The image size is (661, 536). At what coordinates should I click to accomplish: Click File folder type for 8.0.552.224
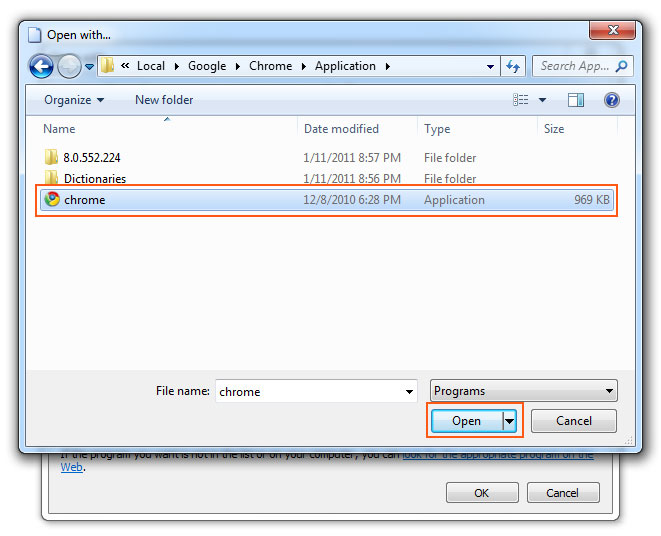point(450,158)
